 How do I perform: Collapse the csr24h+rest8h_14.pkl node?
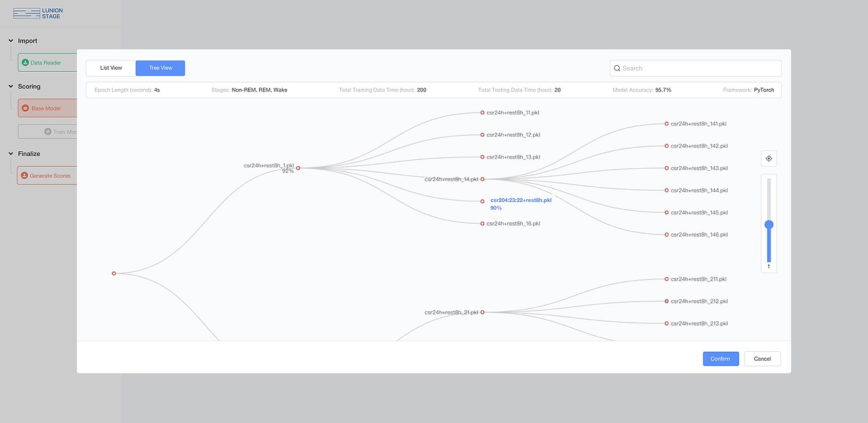pyautogui.click(x=482, y=180)
